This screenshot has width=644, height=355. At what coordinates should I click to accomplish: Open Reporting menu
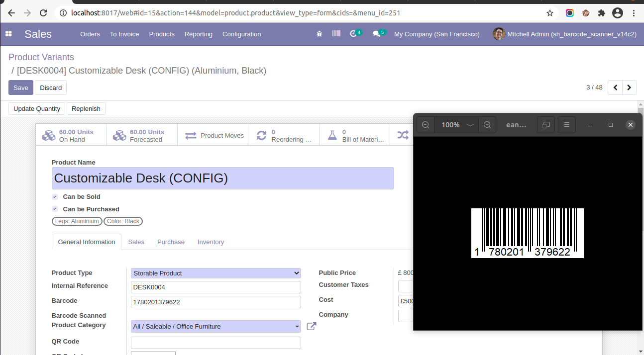[x=199, y=34]
